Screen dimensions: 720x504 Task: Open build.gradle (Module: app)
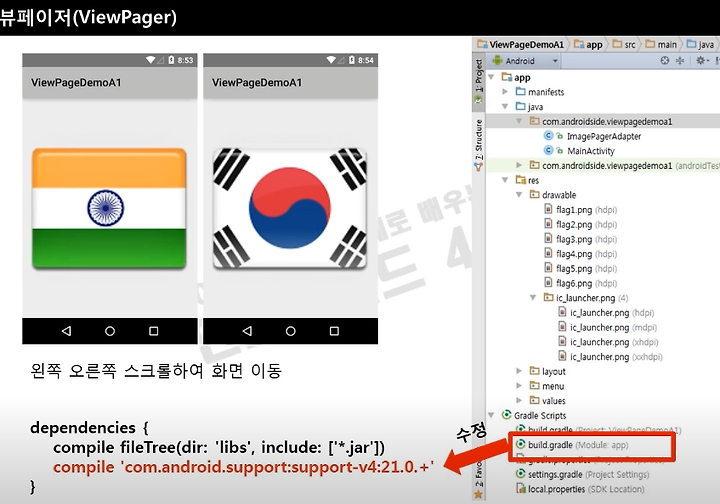[x=572, y=445]
